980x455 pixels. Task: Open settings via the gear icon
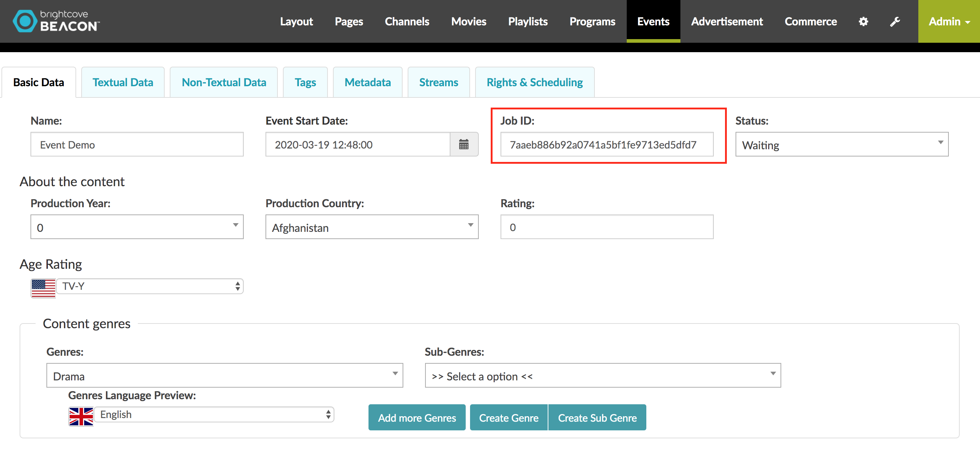863,21
